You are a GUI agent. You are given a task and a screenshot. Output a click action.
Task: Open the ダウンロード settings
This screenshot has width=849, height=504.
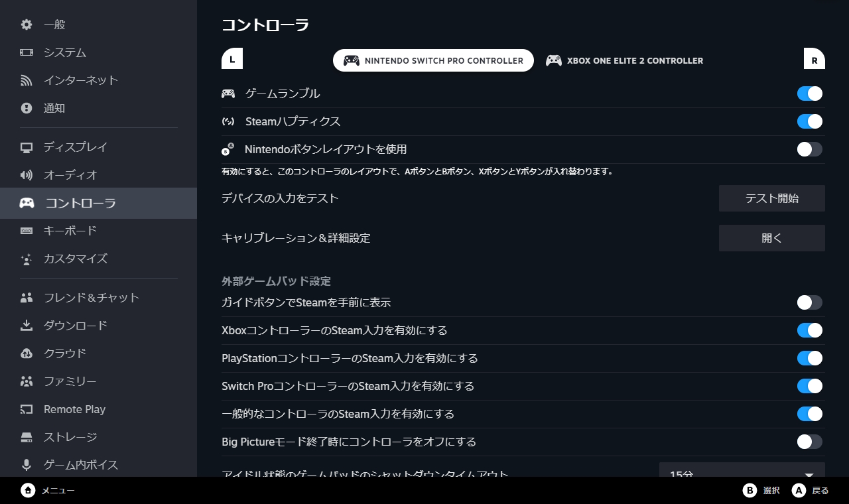click(x=98, y=326)
